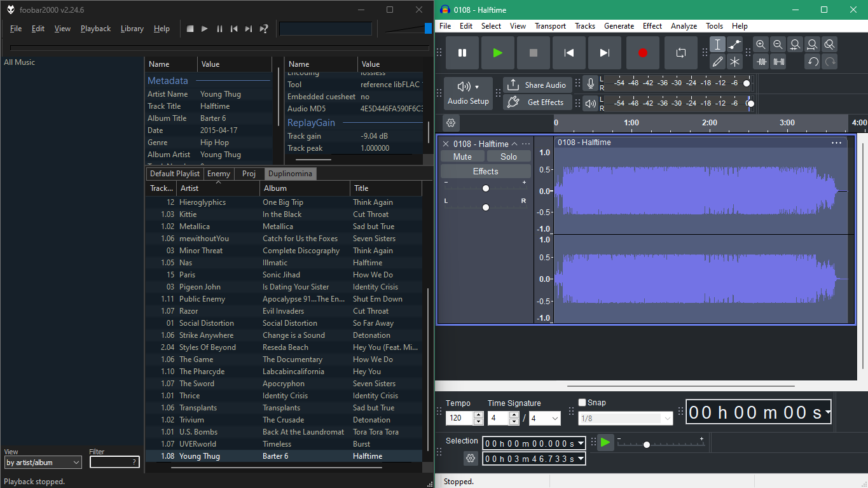Open the View by artist/album dropdown
Screen dimensions: 868x488
(43, 463)
